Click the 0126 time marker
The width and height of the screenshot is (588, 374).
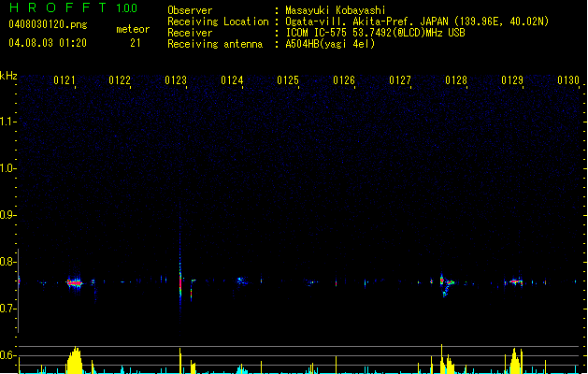tap(344, 80)
